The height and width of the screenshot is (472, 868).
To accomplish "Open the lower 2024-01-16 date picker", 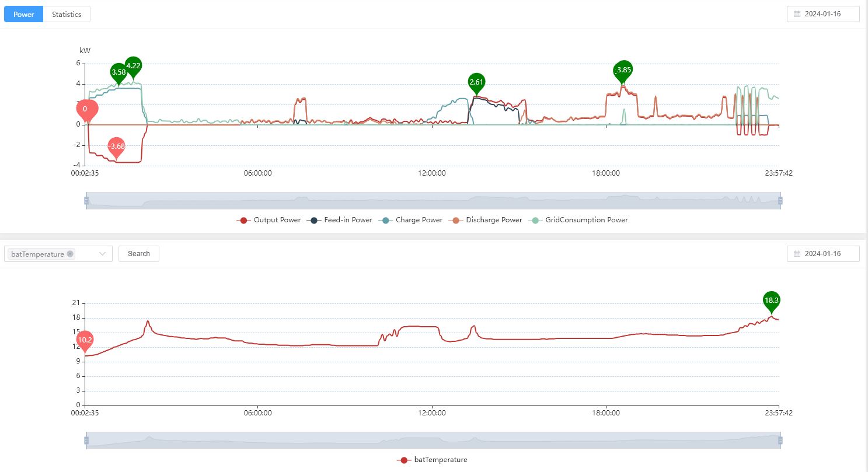I will coord(823,254).
